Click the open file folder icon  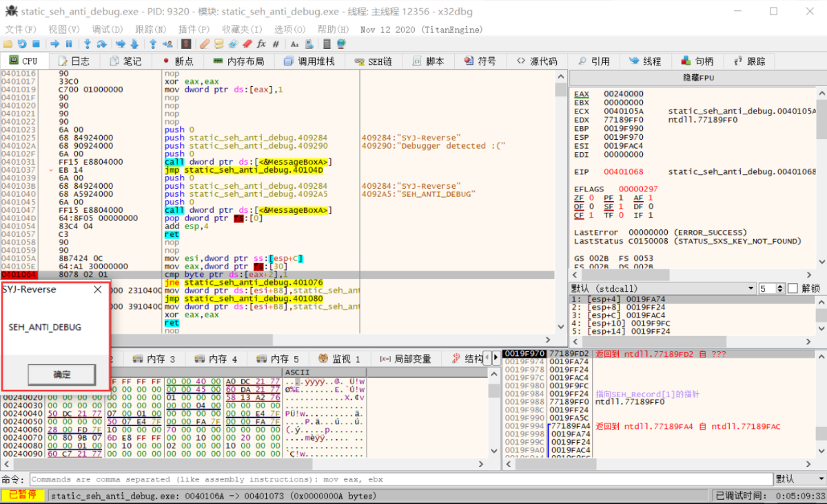pos(8,44)
